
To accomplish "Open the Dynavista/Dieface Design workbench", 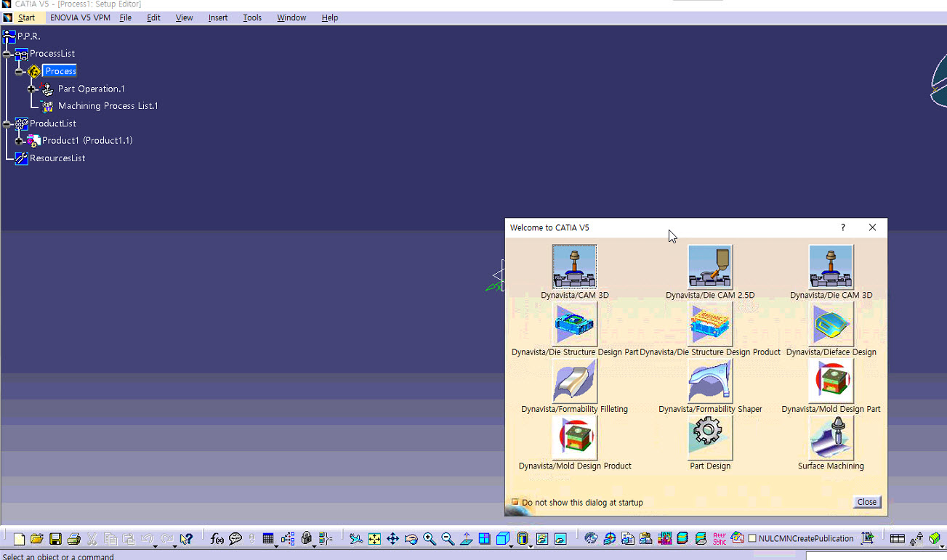I will coord(831,324).
